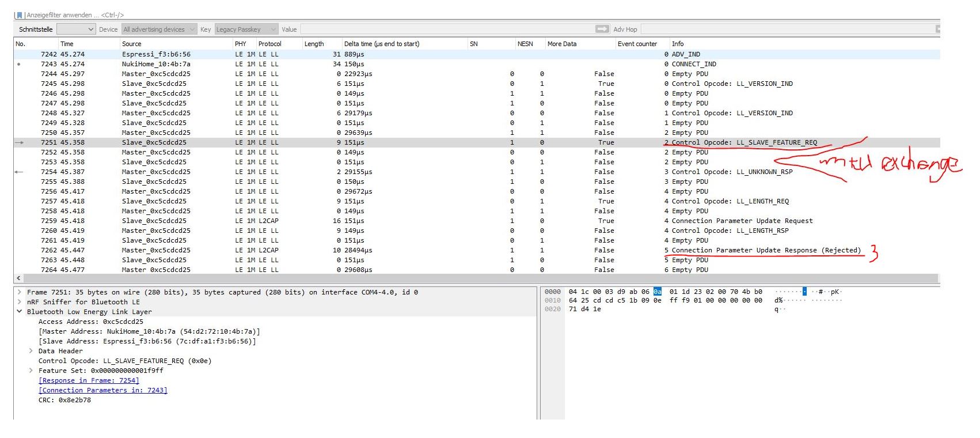Expand the Data Header node
980x438 pixels.
tap(31, 351)
